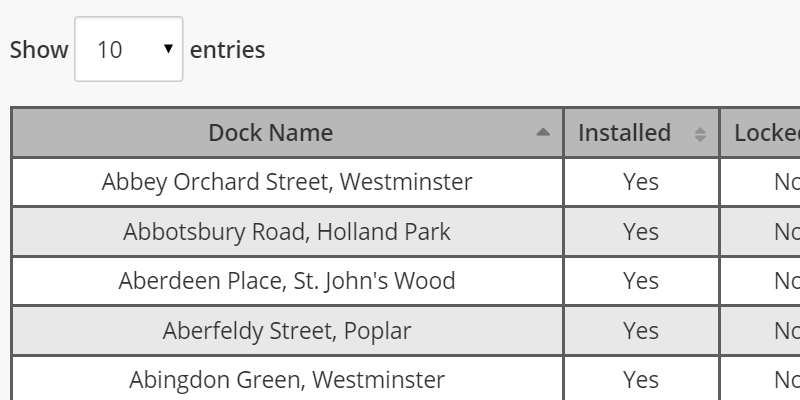800x400 pixels.
Task: Sort table by Dock Name header text
Action: tap(271, 133)
